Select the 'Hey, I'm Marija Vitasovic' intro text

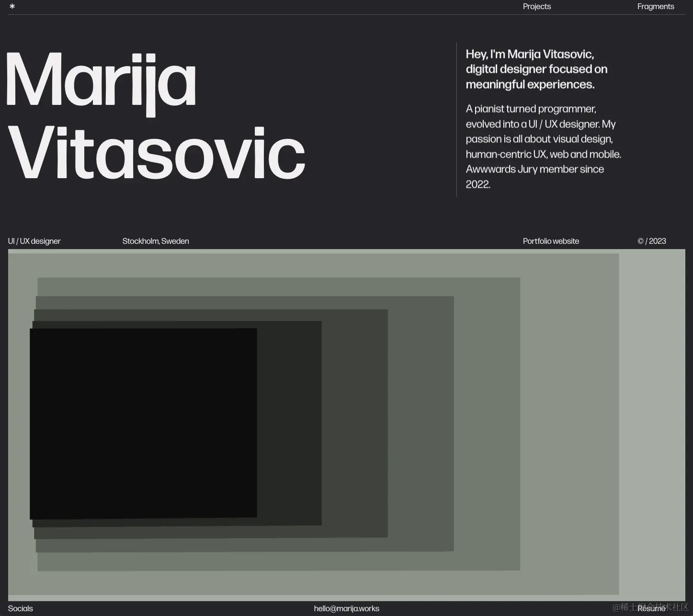536,69
